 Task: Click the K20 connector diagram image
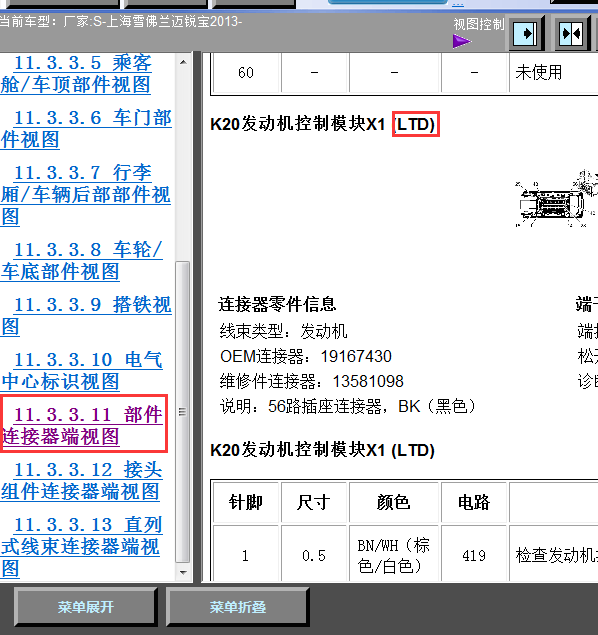click(x=556, y=198)
